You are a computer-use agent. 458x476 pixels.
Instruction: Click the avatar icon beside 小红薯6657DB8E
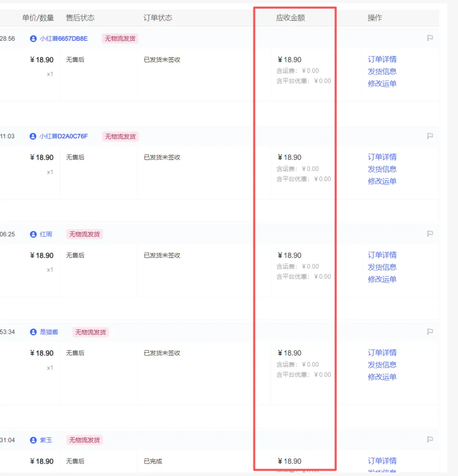click(x=33, y=38)
